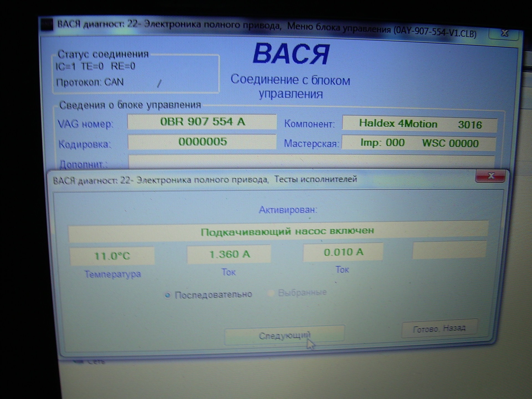Screen dimensions: 532x399
Task: Click the Мастерская field with WSC 00000
Action: pyautogui.click(x=419, y=143)
